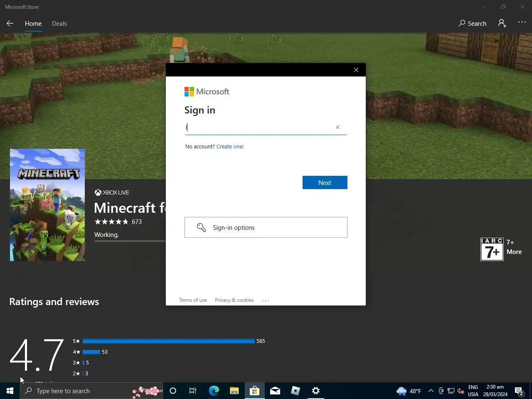Open the Windows Start menu
This screenshot has height=399, width=532.
point(10,391)
